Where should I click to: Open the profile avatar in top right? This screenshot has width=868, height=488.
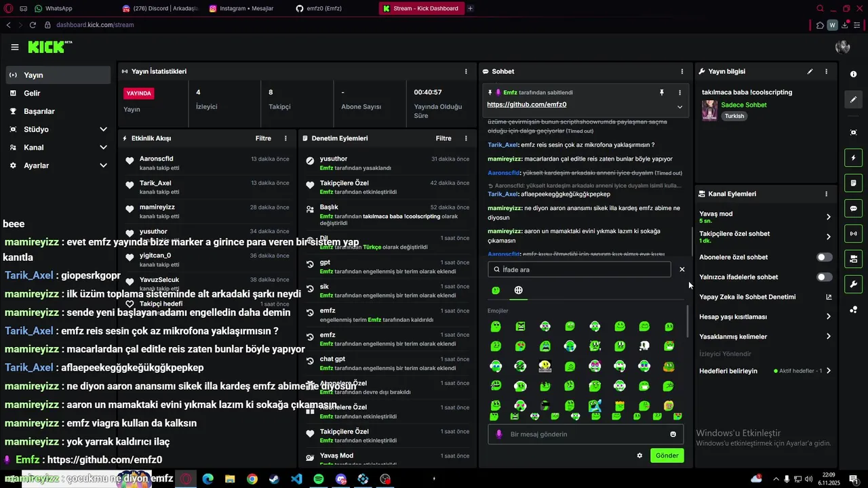click(x=843, y=47)
